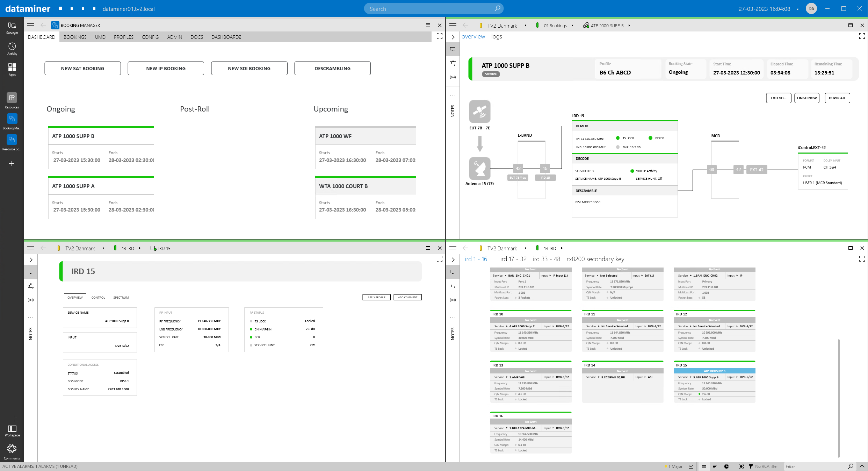Open the IRD 13 card in the IRD list
Image resolution: width=868 pixels, height=471 pixels.
[531, 381]
